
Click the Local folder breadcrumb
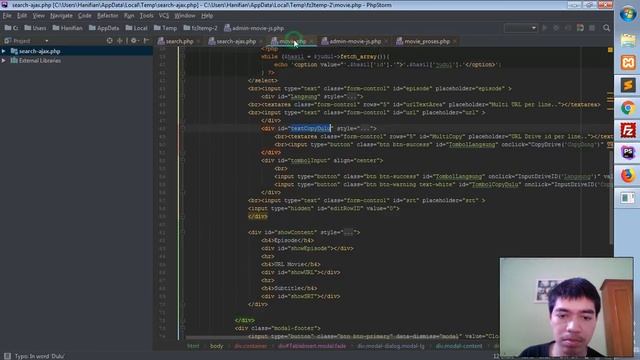(136, 28)
